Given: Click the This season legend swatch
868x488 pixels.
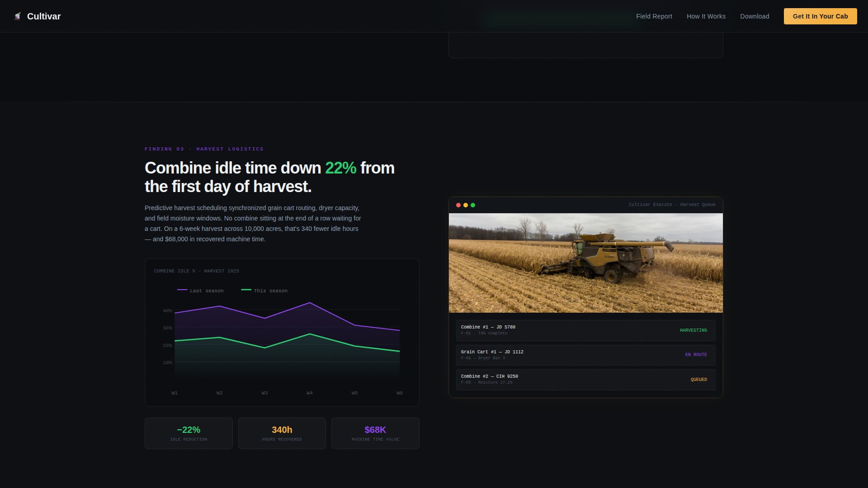Looking at the screenshot, I should click(x=246, y=290).
